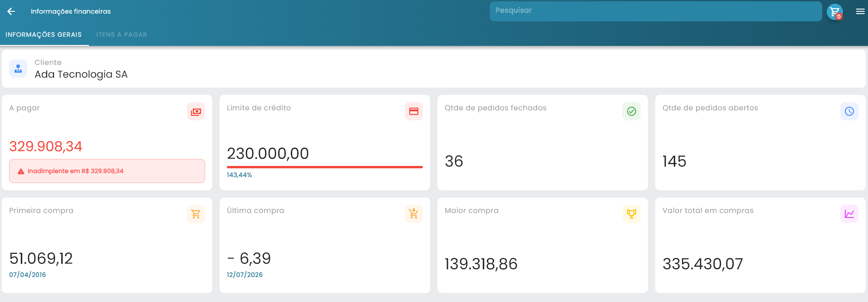This screenshot has width=868, height=302.
Task: Switch to Informações Gerais tab
Action: [x=44, y=35]
